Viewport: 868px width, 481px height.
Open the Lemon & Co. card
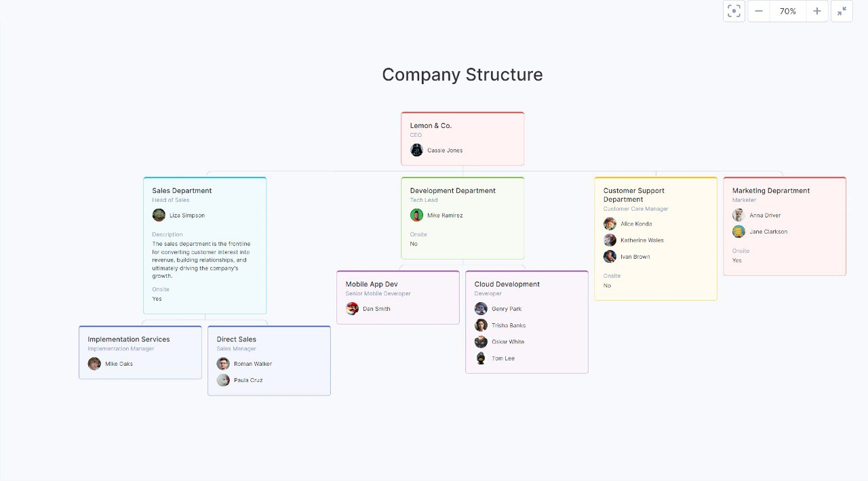point(462,138)
